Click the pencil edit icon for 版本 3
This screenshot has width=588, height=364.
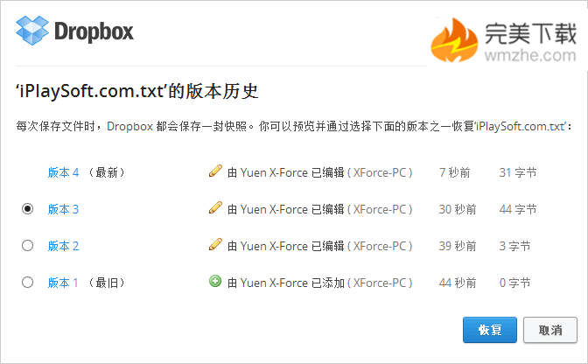coord(215,209)
